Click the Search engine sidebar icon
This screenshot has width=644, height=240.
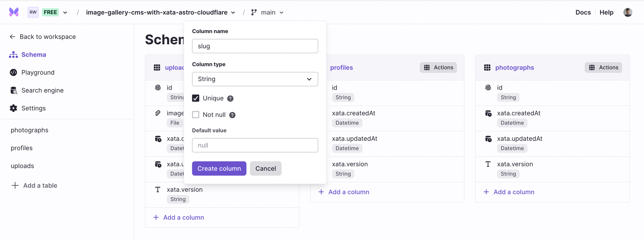point(14,90)
